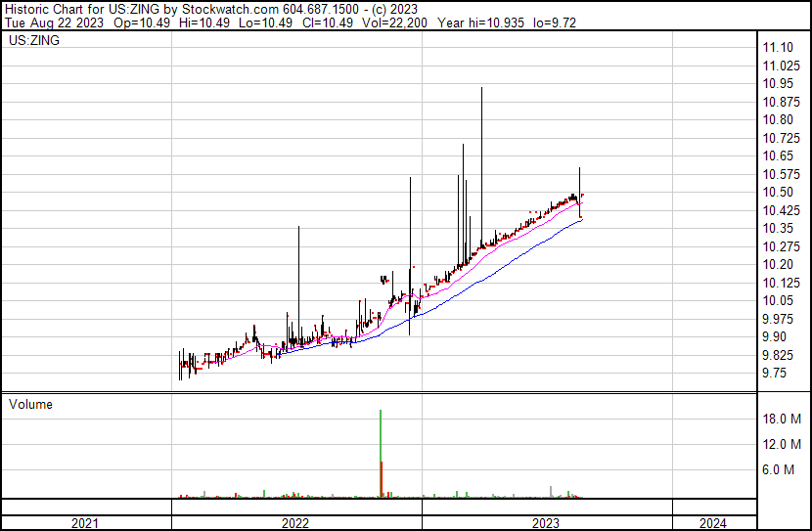
Task: Select the 2024 year label on timeline
Action: (x=713, y=523)
